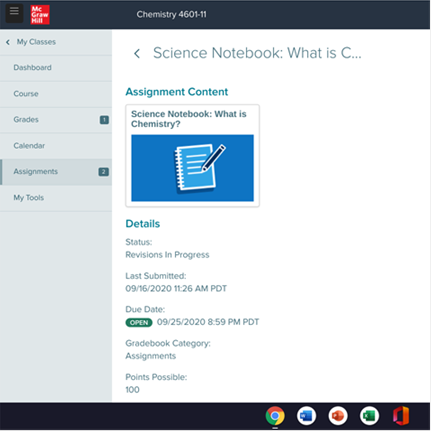The height and width of the screenshot is (432, 432).
Task: Go back using arrow beside Science Notebook title
Action: click(137, 53)
